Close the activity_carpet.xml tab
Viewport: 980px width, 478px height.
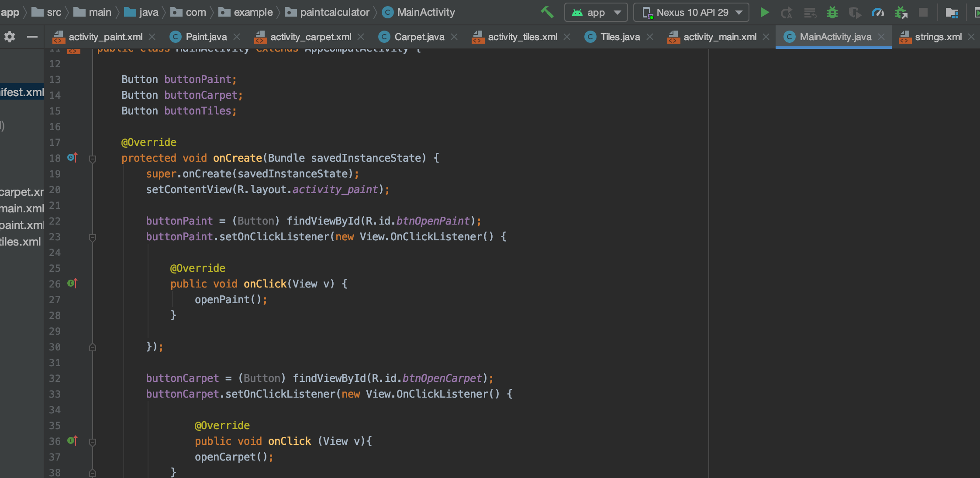point(361,37)
